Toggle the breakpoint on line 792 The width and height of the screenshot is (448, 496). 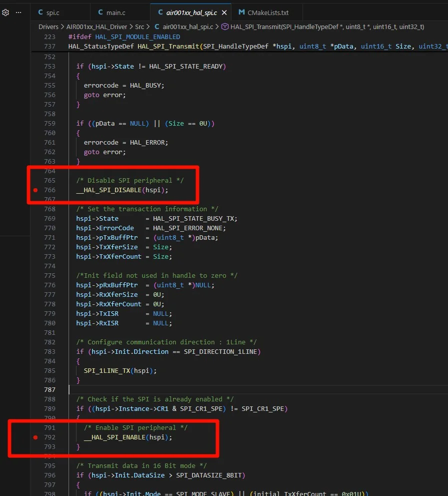(x=35, y=437)
